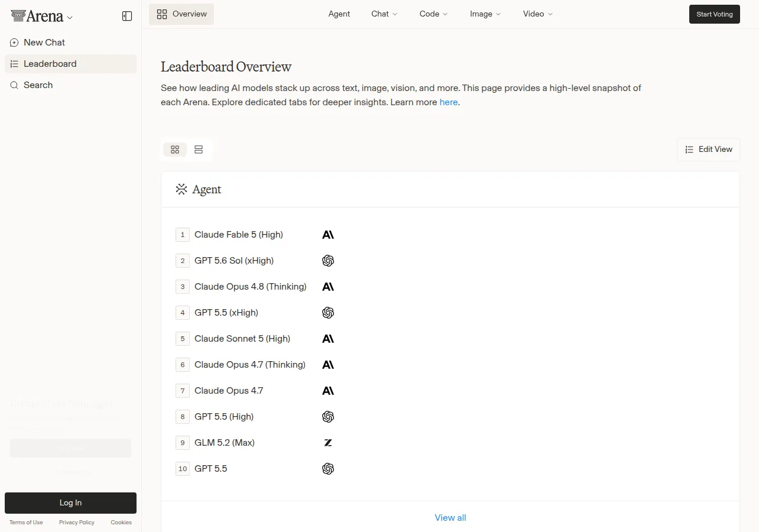
Task: Open Terms of Use link
Action: coord(26,523)
